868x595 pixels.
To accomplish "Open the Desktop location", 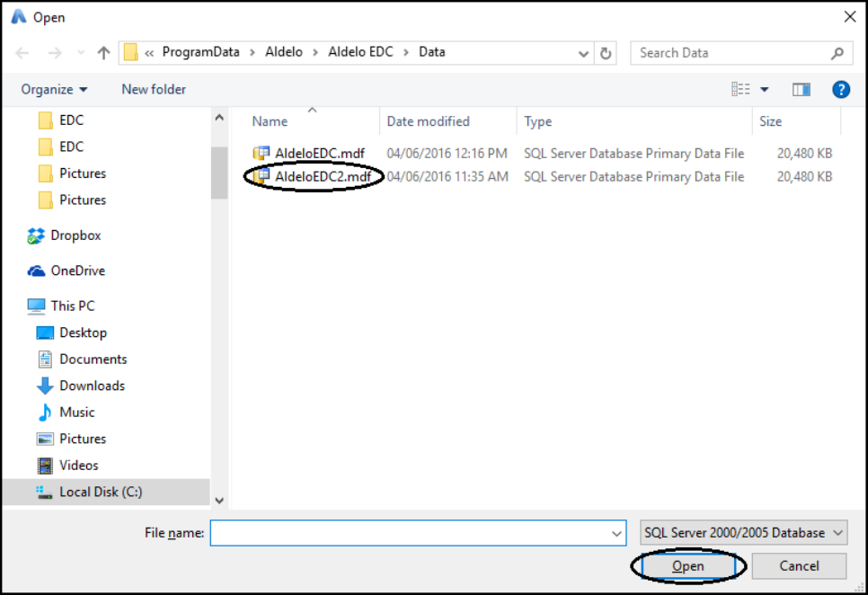I will click(83, 333).
